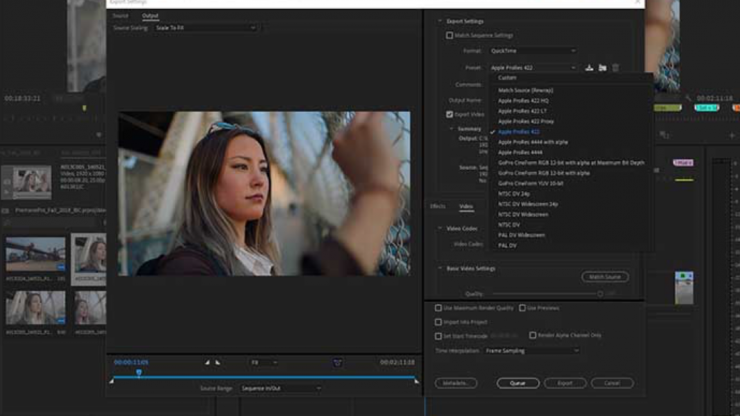Enable Match Sequence Settings checkbox

tap(450, 35)
